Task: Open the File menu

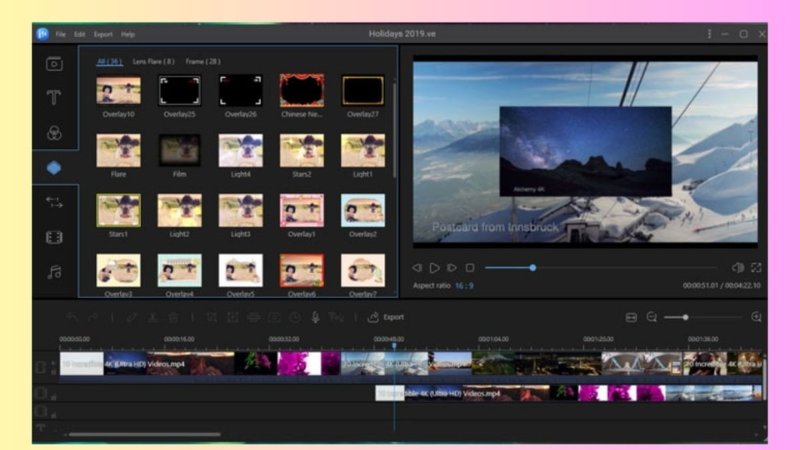Action: [61, 34]
